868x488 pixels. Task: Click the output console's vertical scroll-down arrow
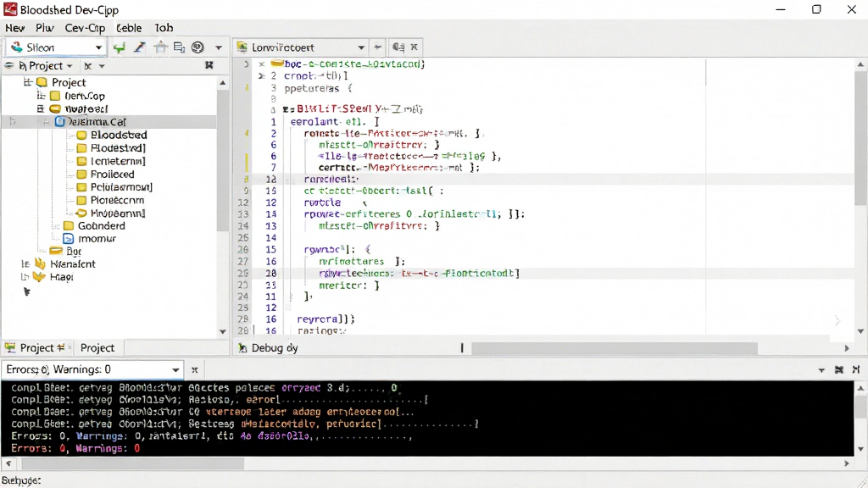tap(860, 449)
